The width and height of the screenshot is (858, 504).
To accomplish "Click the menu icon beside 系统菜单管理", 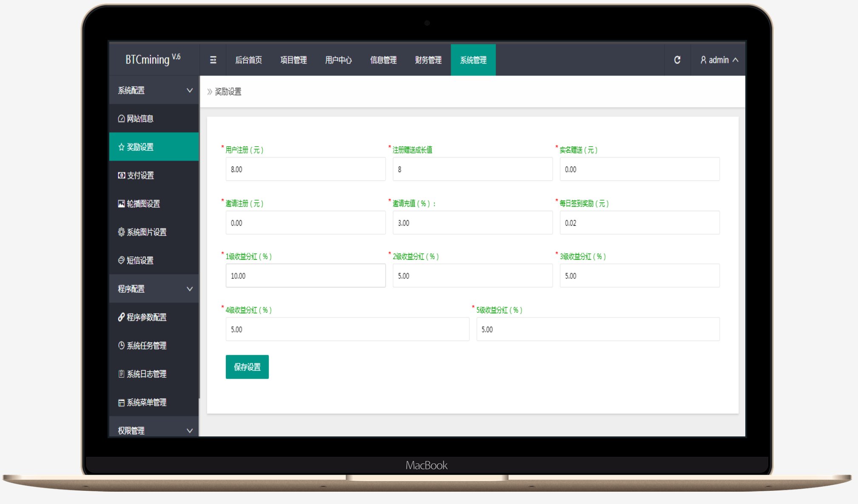I will pyautogui.click(x=121, y=402).
